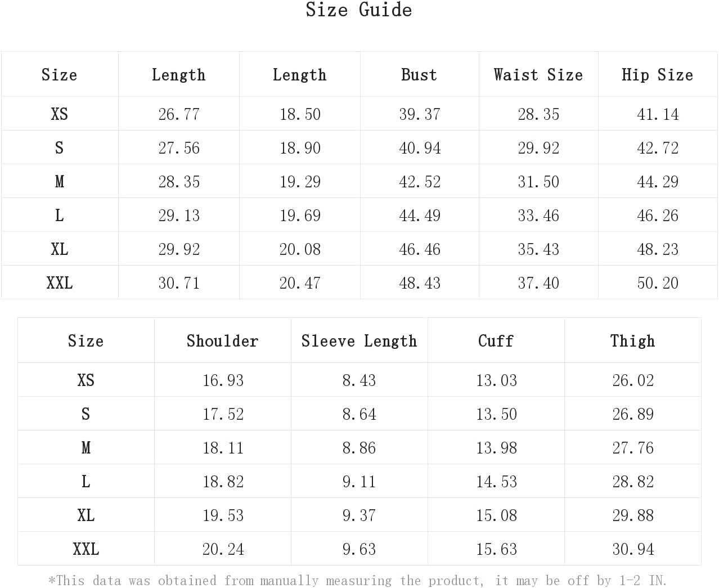Select the Sleeve Length column header
Viewport: 719px width, 588px height.
[x=359, y=341]
